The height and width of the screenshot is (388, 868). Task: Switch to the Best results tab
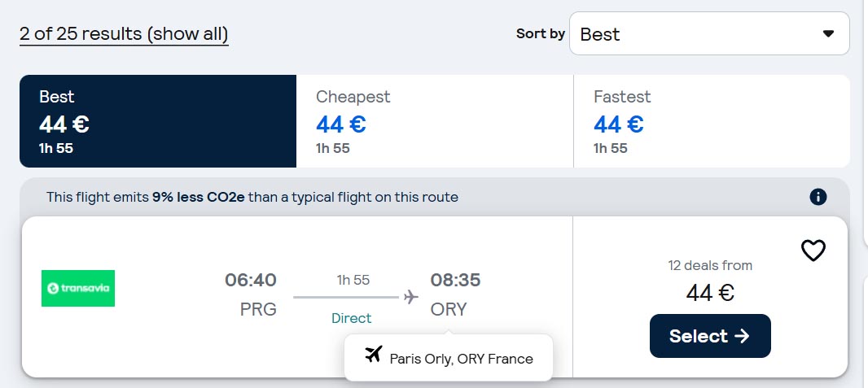pos(158,121)
